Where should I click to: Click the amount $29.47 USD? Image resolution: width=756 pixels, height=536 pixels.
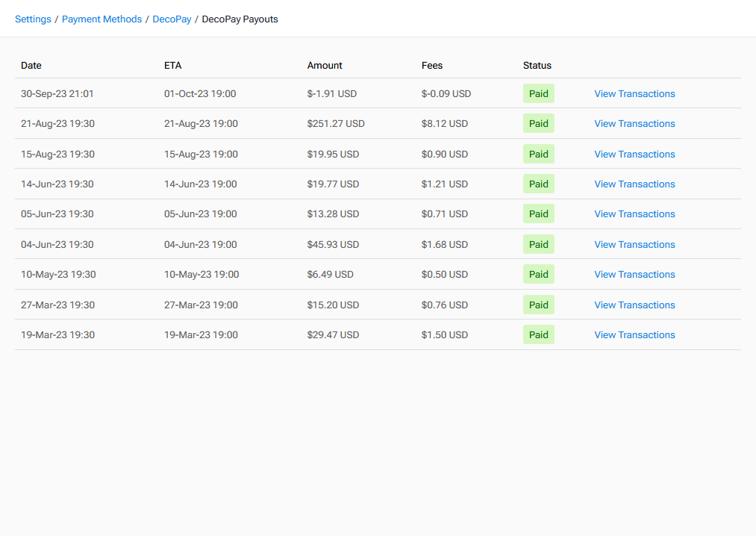point(333,334)
